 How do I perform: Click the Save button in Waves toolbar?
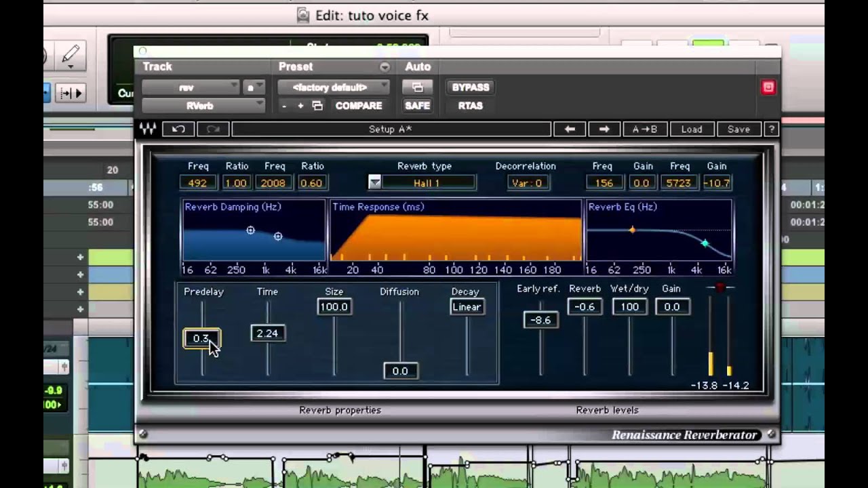[x=738, y=129]
